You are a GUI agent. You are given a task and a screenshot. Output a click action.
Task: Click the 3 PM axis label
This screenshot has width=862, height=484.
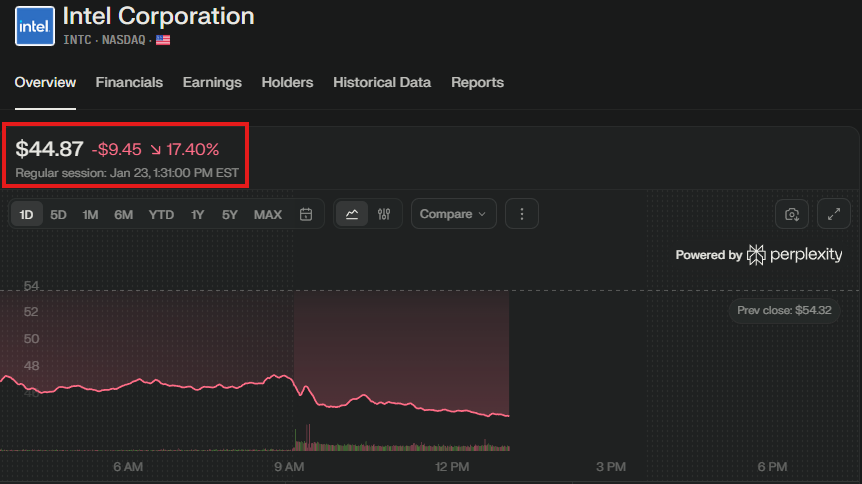click(x=611, y=467)
